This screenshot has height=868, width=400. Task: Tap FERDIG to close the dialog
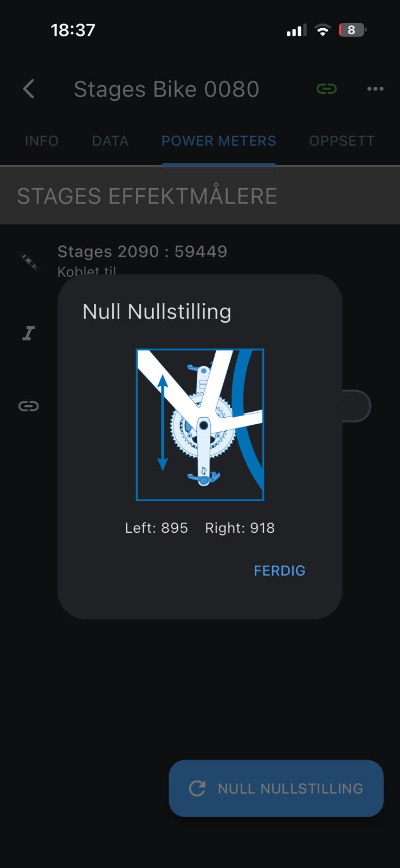click(280, 571)
